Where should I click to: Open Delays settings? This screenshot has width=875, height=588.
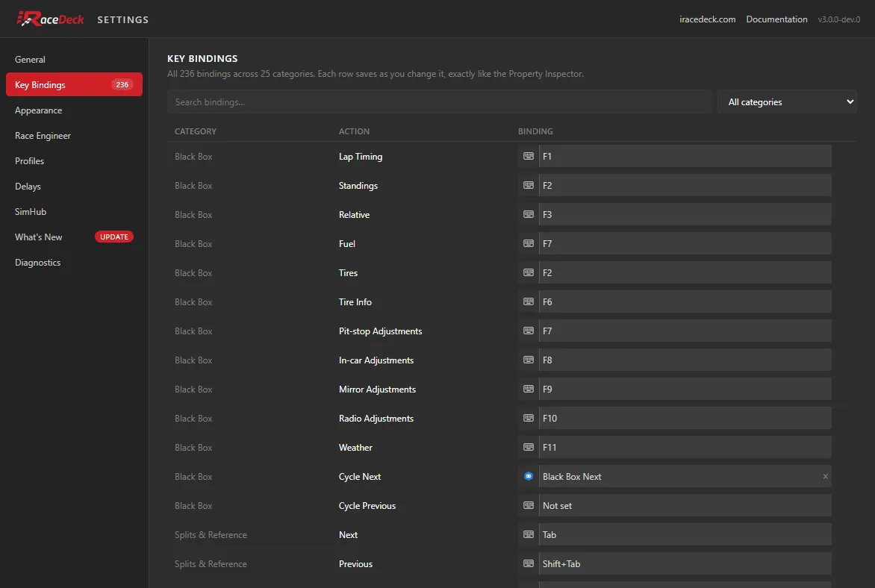[74, 187]
